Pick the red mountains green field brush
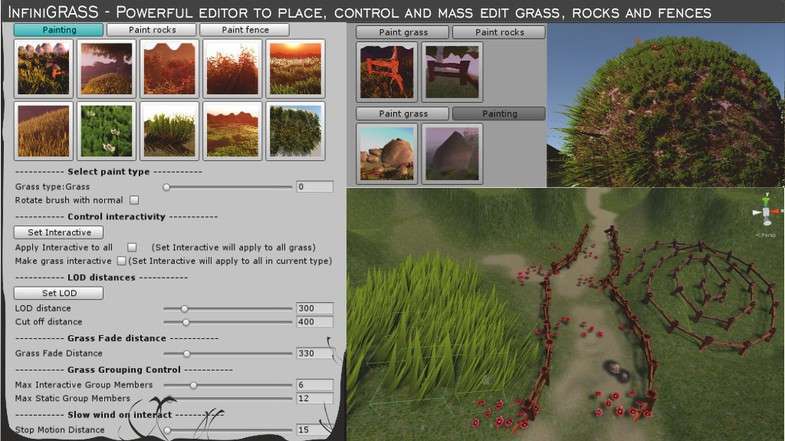The width and height of the screenshot is (785, 441). click(x=232, y=131)
